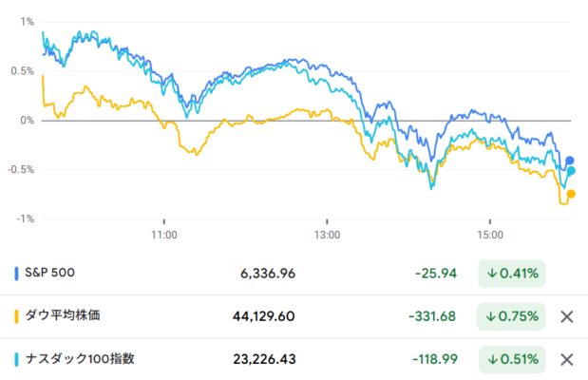Click the Dow price 44,129.60
The width and height of the screenshot is (588, 380).
264,316
